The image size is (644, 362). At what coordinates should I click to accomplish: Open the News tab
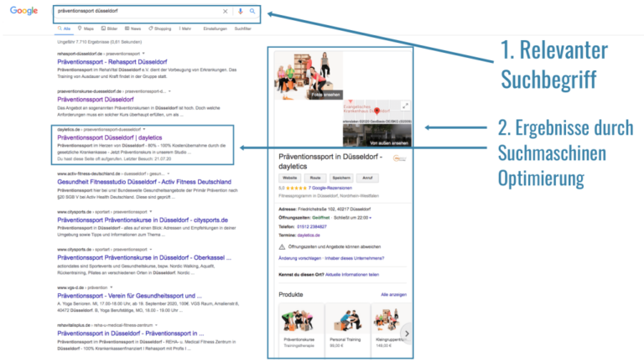132,28
